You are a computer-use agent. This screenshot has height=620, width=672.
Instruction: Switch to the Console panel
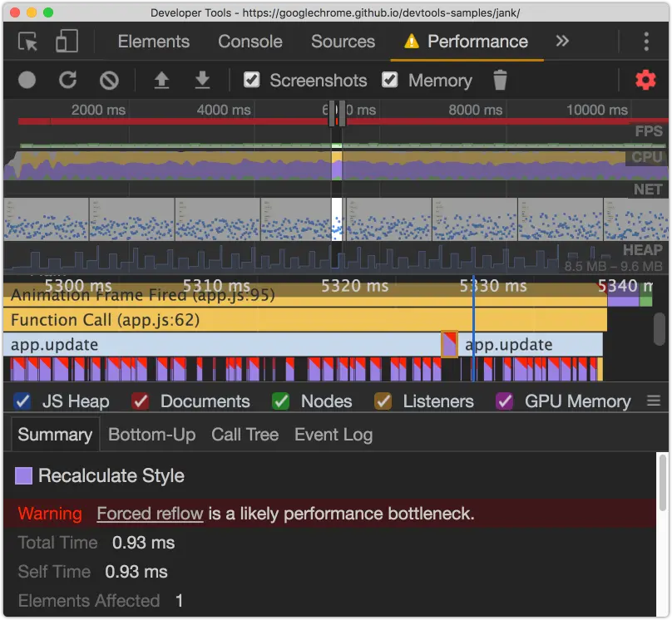(250, 42)
